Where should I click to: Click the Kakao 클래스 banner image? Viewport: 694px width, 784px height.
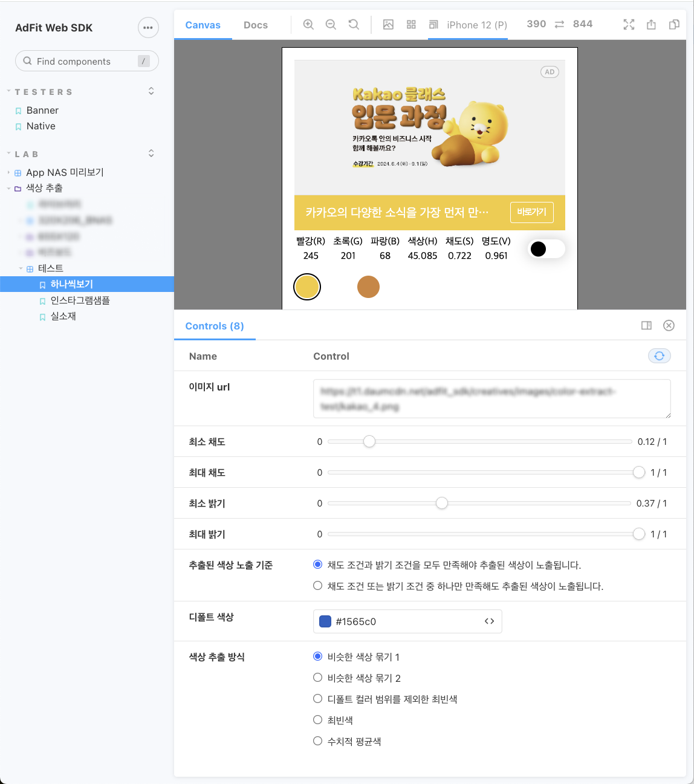pos(430,128)
